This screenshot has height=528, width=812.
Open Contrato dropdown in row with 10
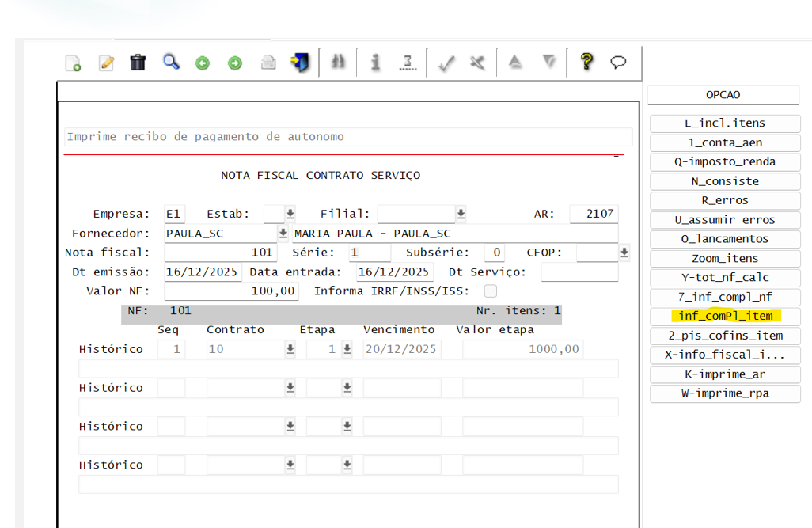[x=290, y=349]
